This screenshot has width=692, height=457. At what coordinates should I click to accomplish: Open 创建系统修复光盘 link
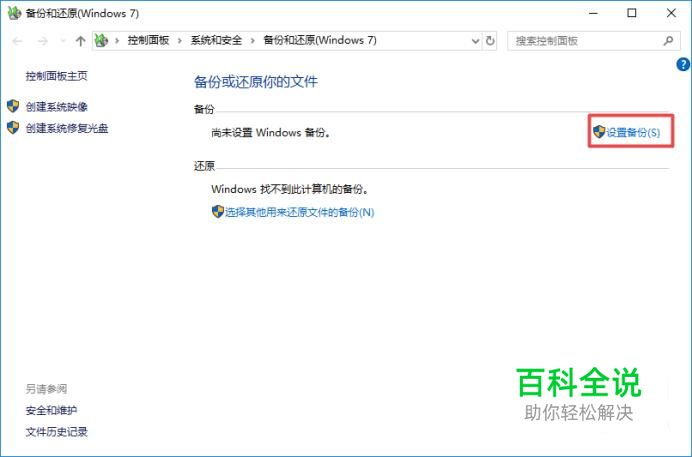tap(67, 128)
